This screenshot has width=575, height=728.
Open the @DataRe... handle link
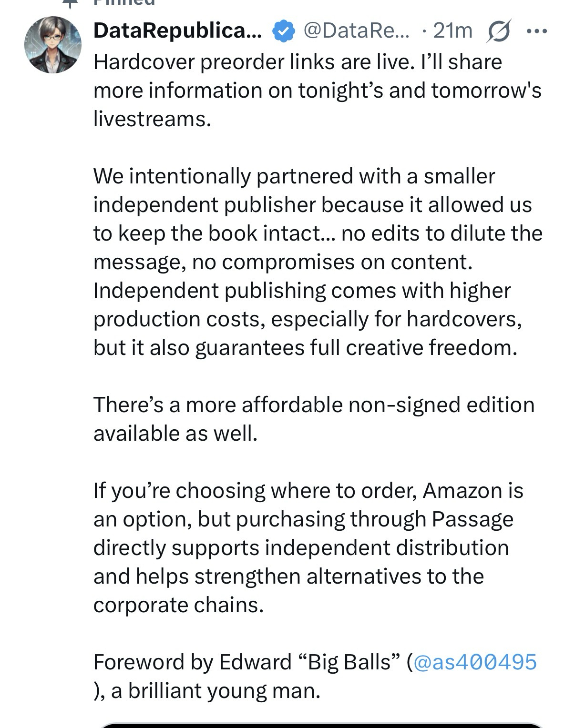tap(356, 31)
